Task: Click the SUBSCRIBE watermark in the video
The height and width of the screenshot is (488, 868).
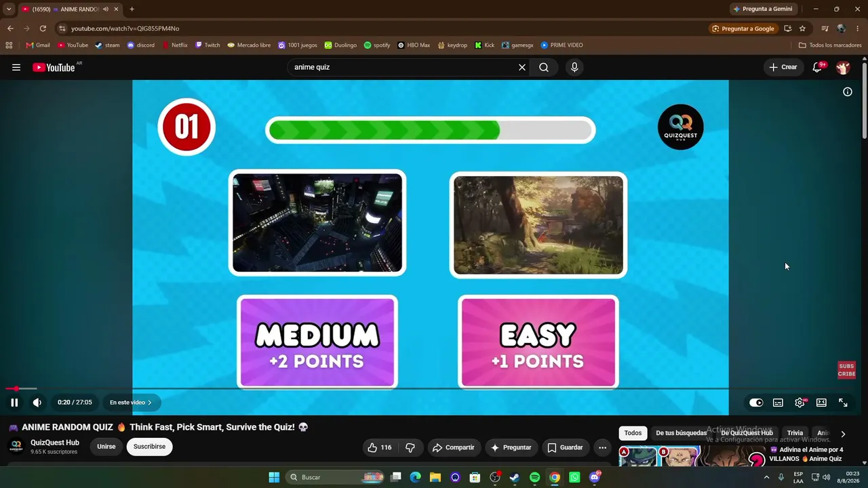Action: click(846, 370)
